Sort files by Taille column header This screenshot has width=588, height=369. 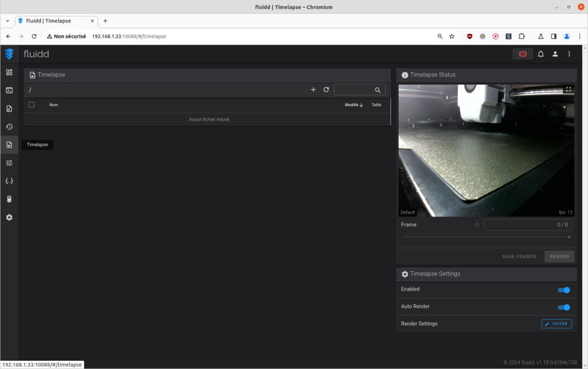[x=376, y=105]
